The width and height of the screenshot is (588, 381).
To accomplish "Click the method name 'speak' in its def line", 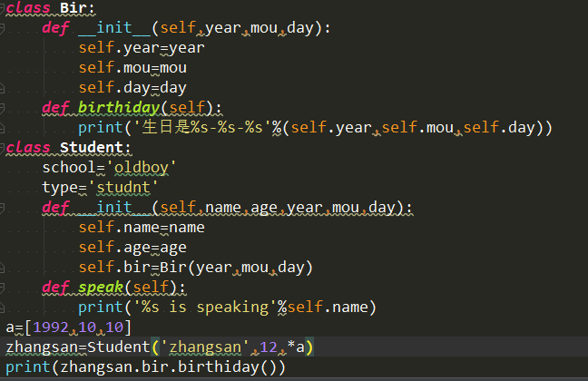I will (101, 288).
